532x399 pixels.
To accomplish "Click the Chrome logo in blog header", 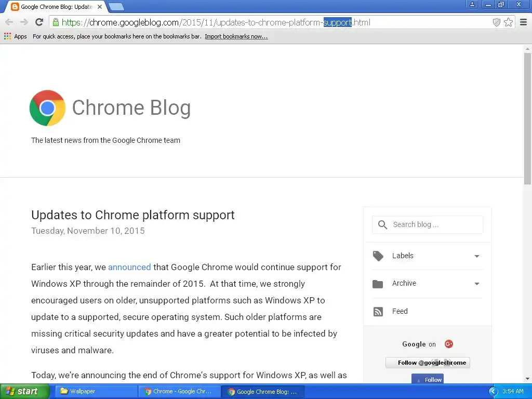I will (x=47, y=108).
